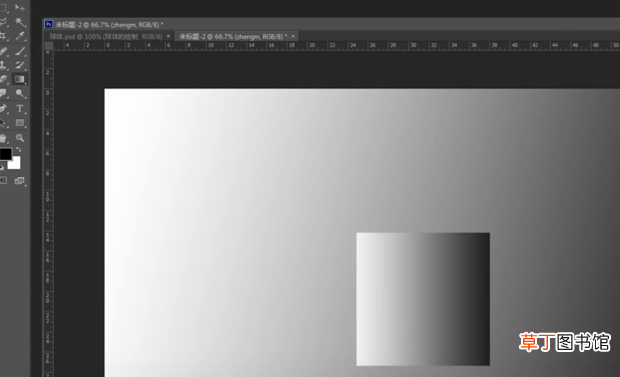The width and height of the screenshot is (620, 377).
Task: Swap foreground and background colors
Action: (19, 150)
